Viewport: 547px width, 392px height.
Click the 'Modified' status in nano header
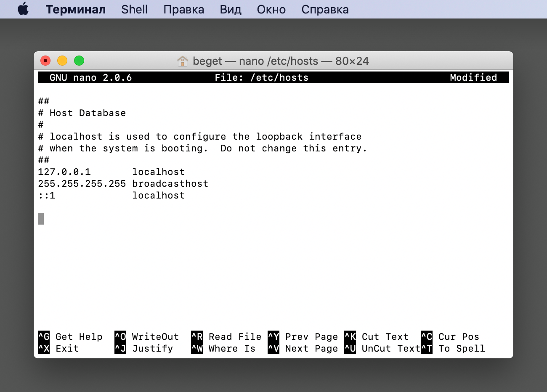473,77
